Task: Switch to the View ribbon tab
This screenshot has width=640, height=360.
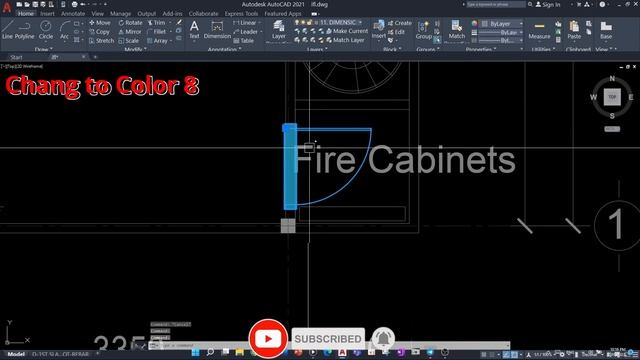Action: [x=98, y=13]
